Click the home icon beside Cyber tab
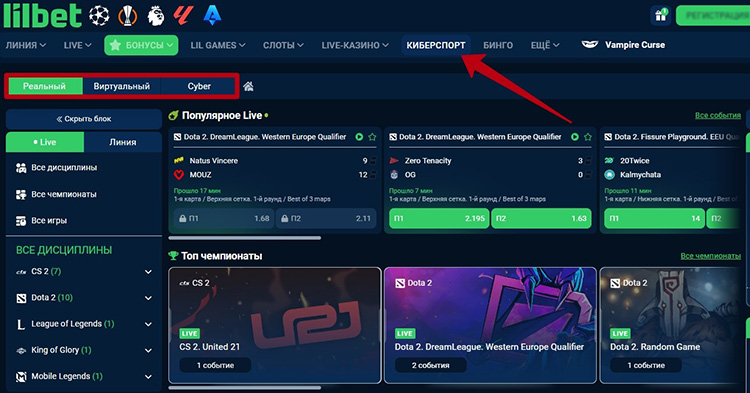 tap(248, 87)
